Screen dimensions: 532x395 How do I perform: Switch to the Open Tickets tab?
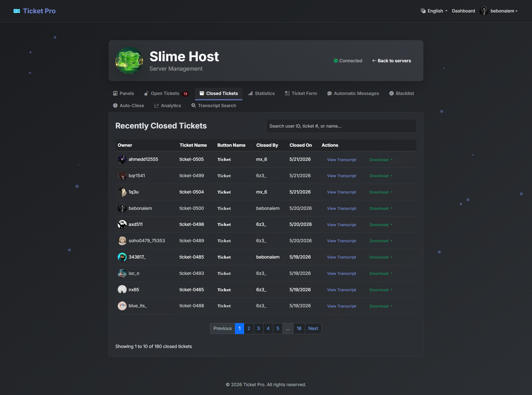(167, 94)
